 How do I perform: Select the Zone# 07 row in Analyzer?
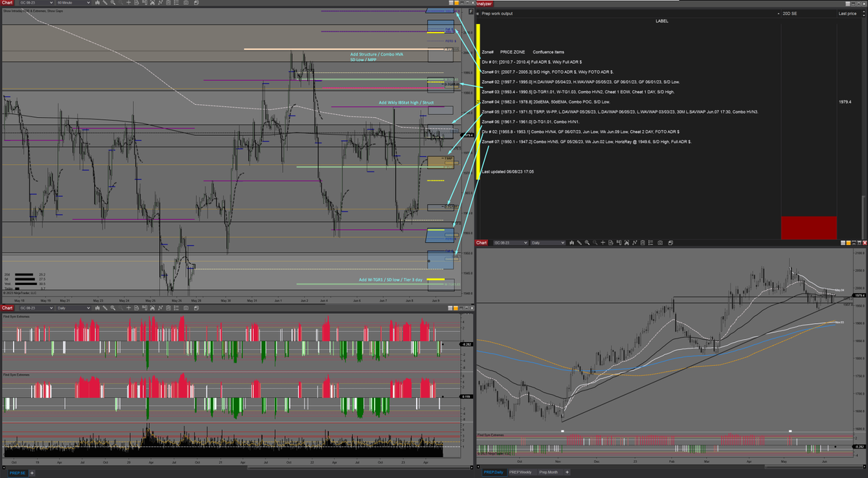[x=586, y=142]
